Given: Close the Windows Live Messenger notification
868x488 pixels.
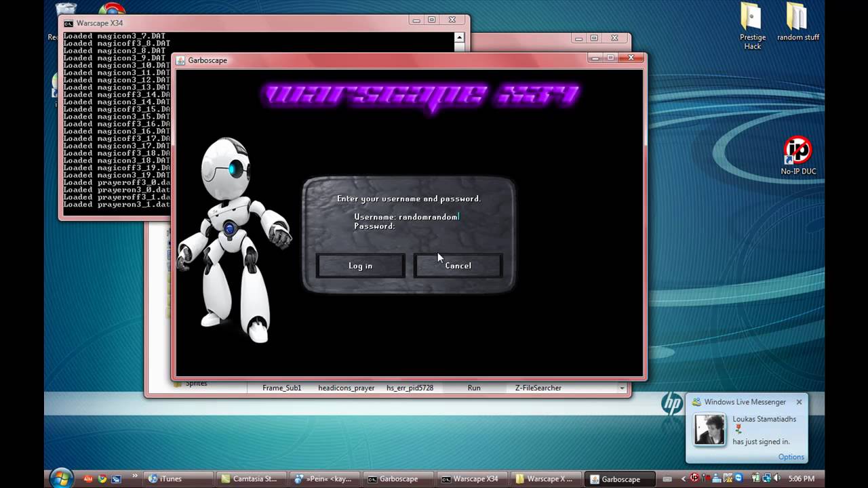Looking at the screenshot, I should tap(799, 402).
